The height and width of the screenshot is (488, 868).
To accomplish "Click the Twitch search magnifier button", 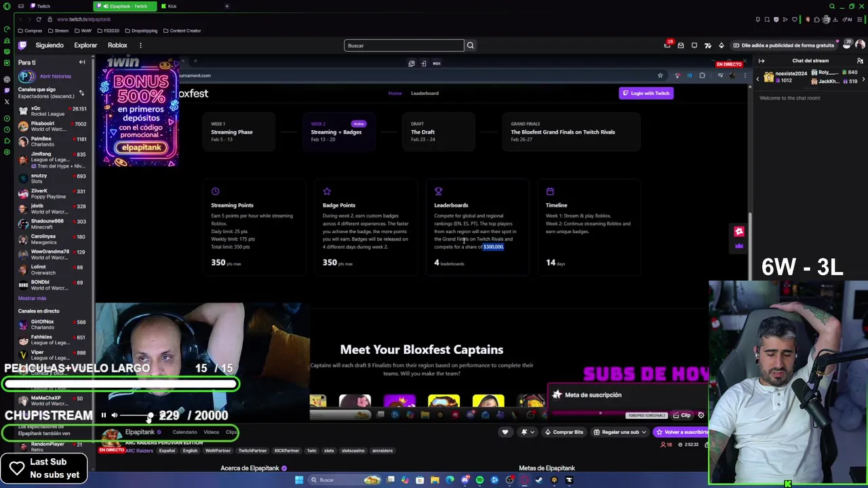I will tap(470, 45).
